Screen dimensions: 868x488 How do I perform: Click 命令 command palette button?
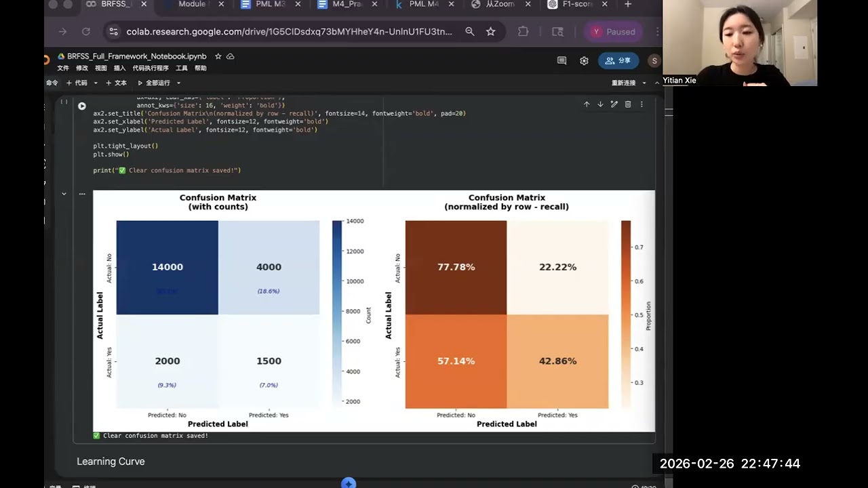52,83
